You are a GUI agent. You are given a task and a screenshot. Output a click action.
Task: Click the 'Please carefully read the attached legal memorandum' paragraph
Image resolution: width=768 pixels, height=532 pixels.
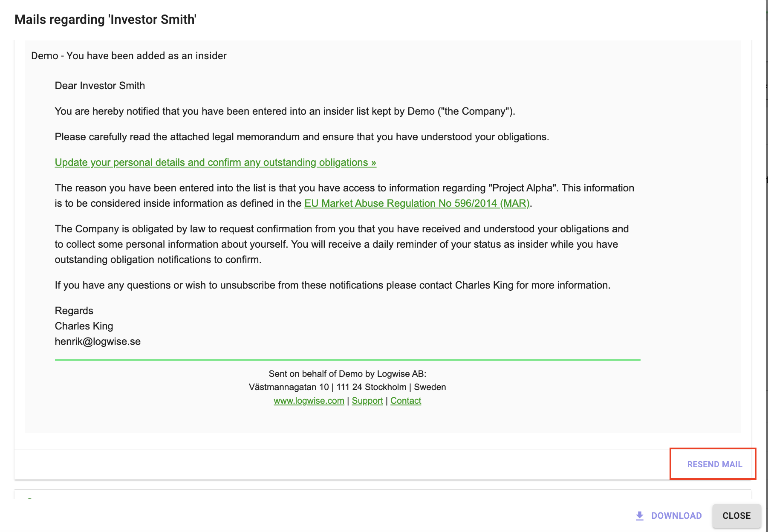pyautogui.click(x=302, y=137)
